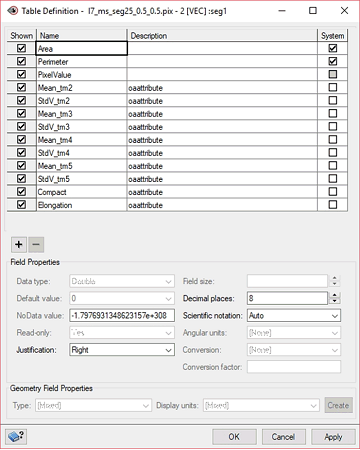
Task: Click the Name column header
Action: point(82,35)
